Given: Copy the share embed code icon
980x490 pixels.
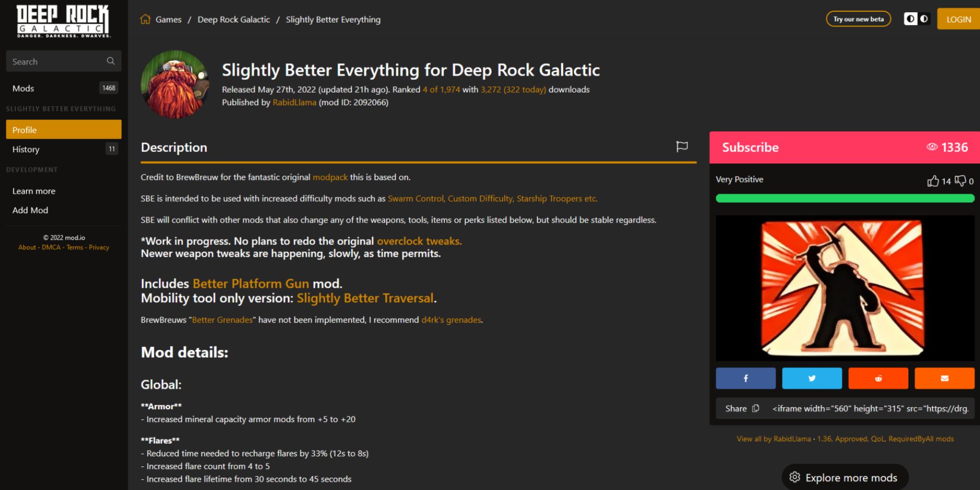Looking at the screenshot, I should coord(756,408).
